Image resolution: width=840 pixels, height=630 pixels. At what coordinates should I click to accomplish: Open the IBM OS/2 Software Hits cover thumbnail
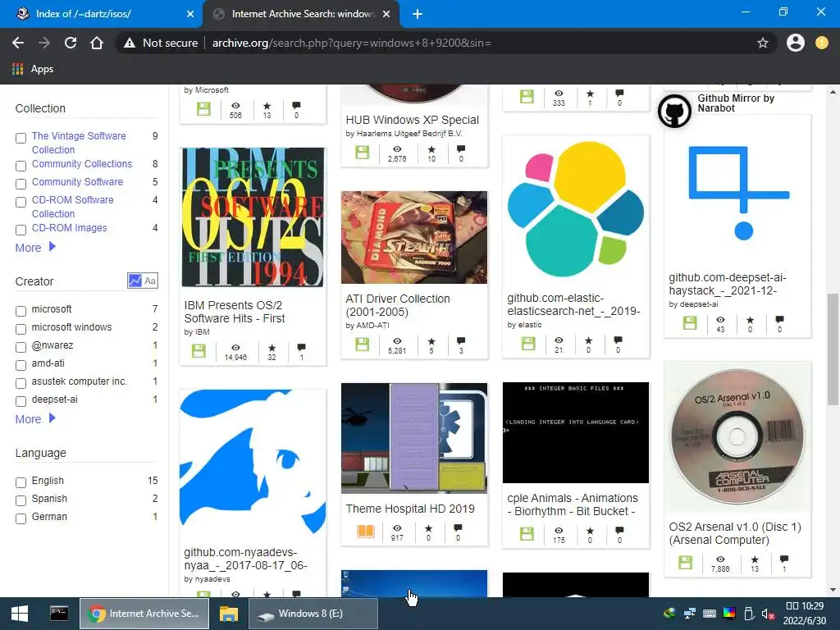(253, 217)
